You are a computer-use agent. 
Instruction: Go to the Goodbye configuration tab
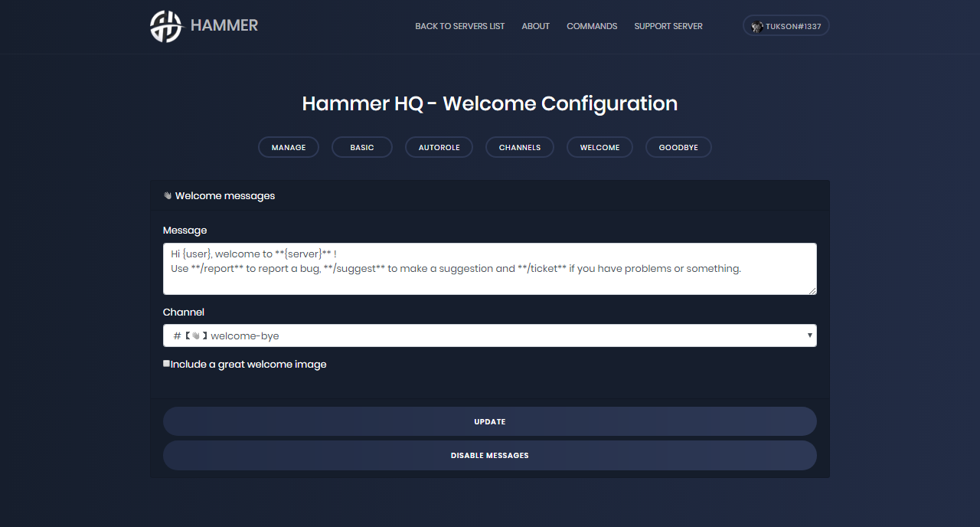pos(678,147)
